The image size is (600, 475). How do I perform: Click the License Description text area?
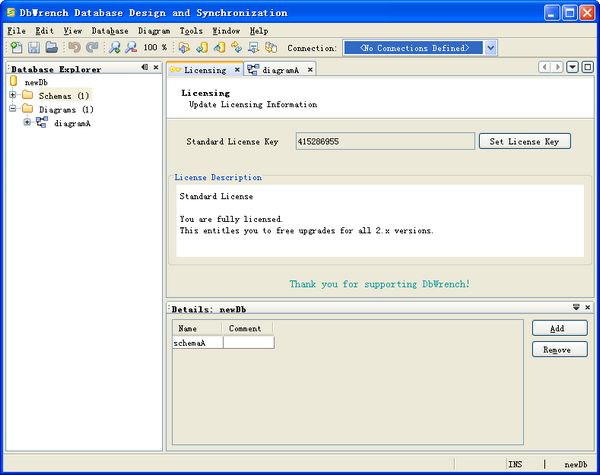[x=380, y=221]
